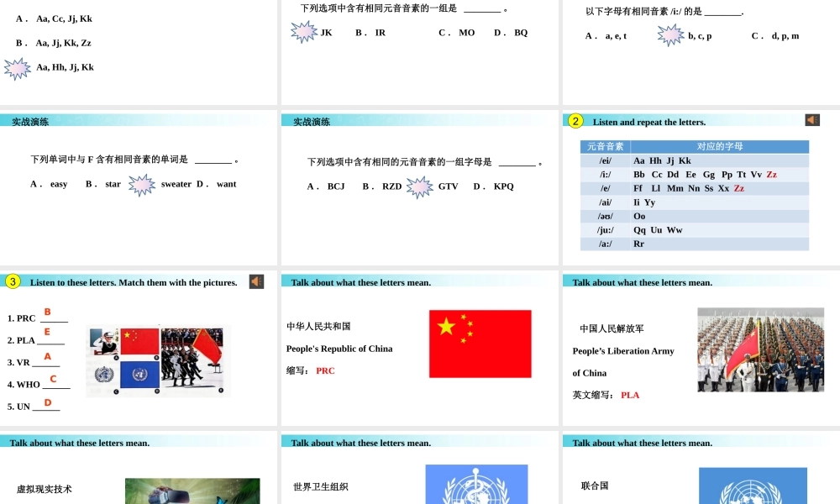Select answer option C. d, p, m
This screenshot has height=504, width=840.
[775, 36]
